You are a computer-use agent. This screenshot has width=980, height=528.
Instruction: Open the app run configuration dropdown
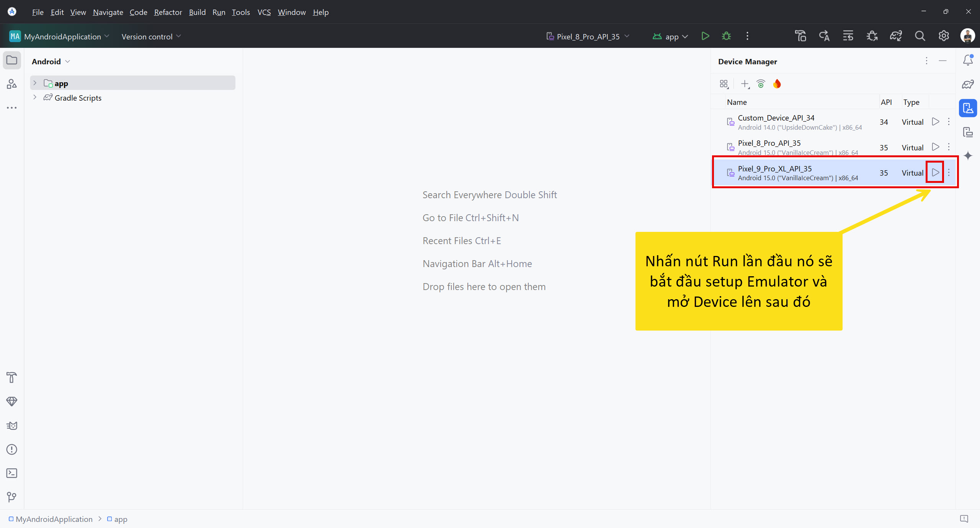point(670,36)
